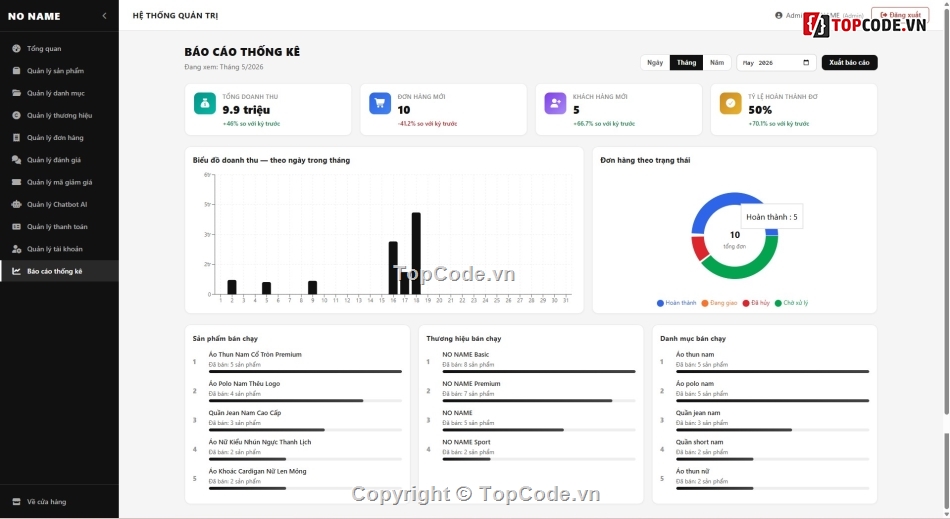The height and width of the screenshot is (519, 950).
Task: Open the calendar picker icon in month field
Action: coord(806,62)
